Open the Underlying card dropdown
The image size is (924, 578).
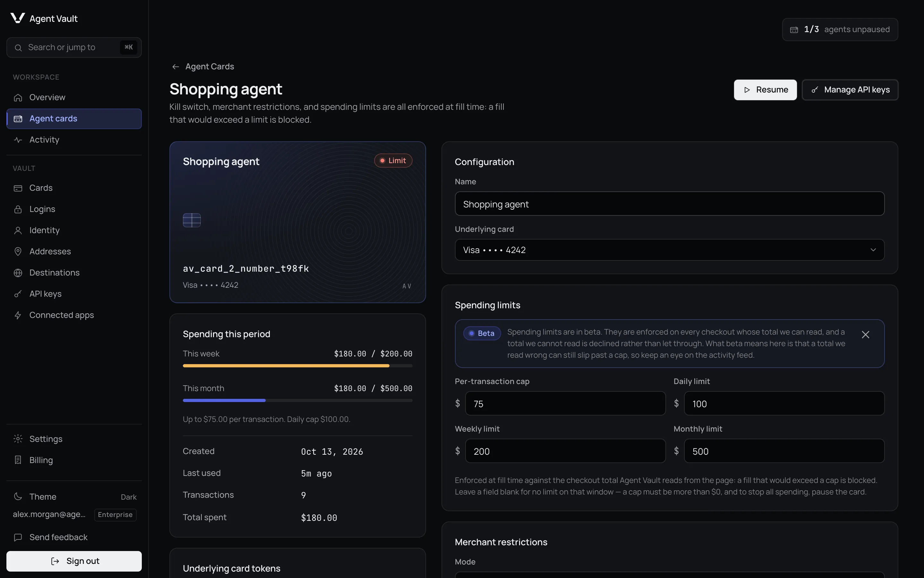pyautogui.click(x=669, y=250)
